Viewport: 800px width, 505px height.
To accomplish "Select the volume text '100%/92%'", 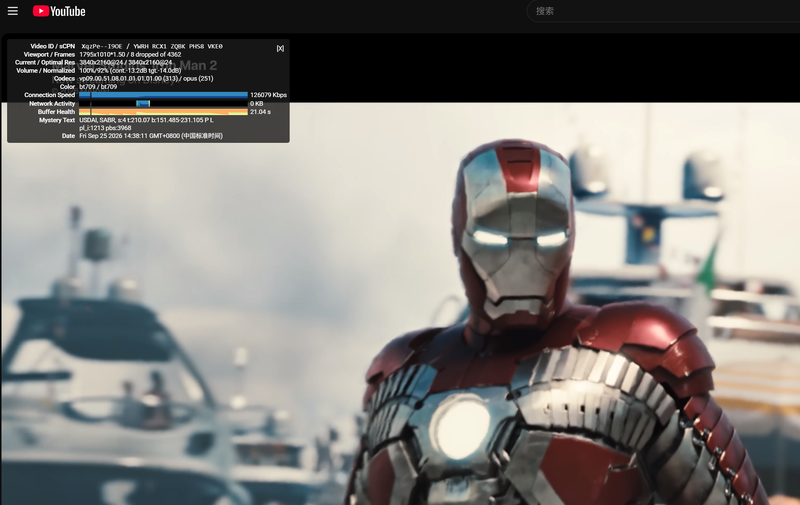I will coord(93,70).
